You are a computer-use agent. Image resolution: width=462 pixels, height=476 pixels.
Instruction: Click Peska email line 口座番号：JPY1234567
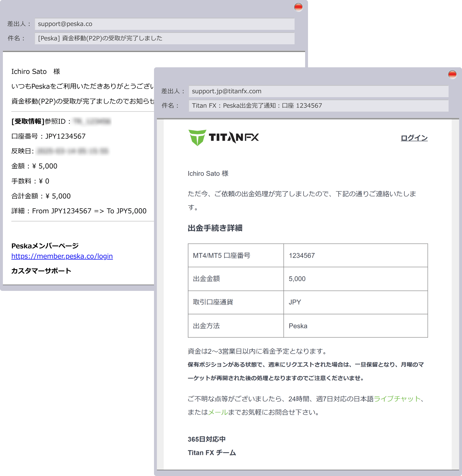pyautogui.click(x=48, y=136)
